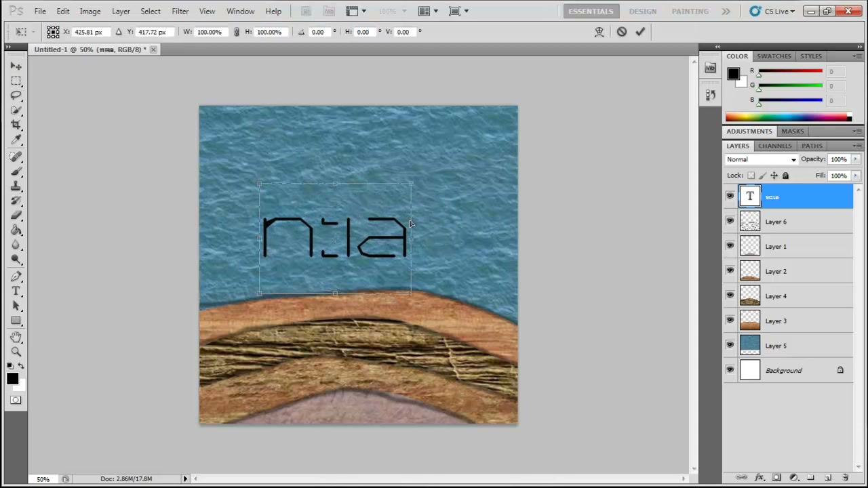Select the Lasso tool
This screenshot has width=868, height=488.
[x=16, y=96]
